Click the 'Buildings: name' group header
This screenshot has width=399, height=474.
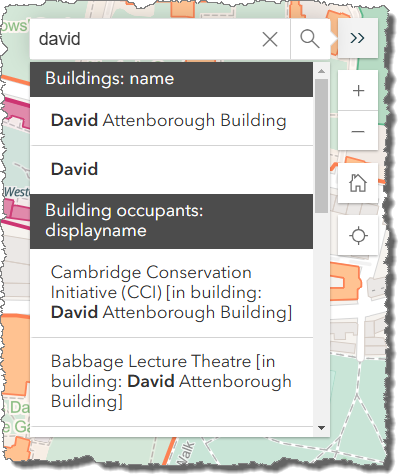pos(172,79)
